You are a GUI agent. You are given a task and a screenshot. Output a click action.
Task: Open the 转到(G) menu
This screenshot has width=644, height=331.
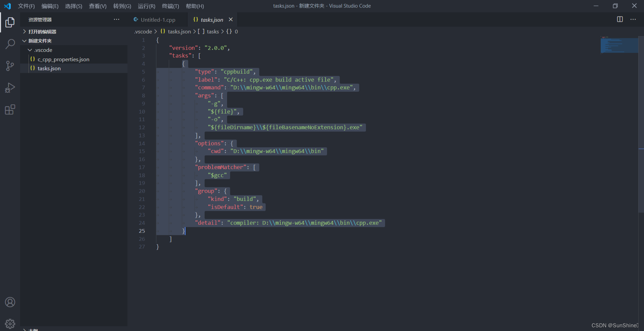[x=122, y=6]
